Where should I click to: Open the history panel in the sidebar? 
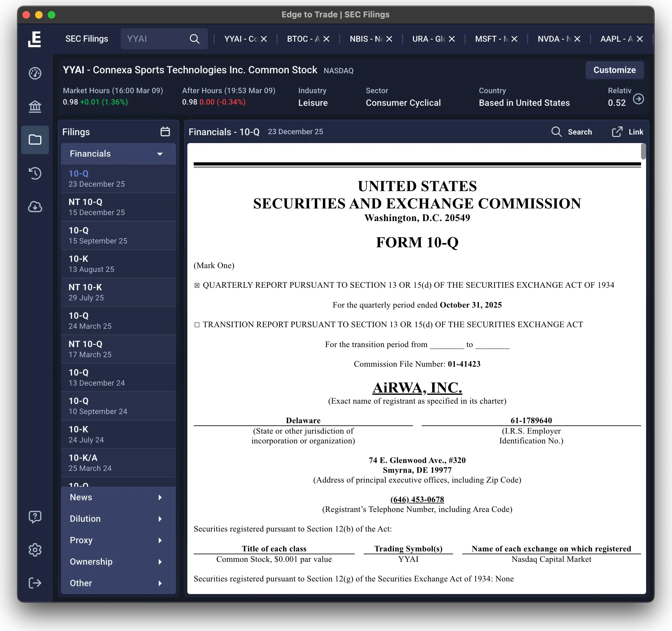(35, 173)
